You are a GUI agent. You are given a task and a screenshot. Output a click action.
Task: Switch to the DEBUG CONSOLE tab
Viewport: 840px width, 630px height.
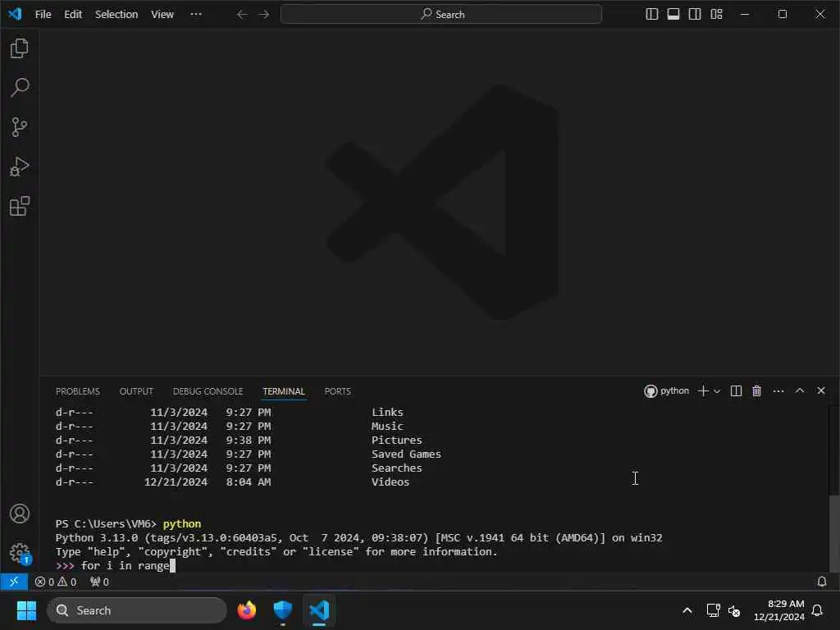coord(208,391)
